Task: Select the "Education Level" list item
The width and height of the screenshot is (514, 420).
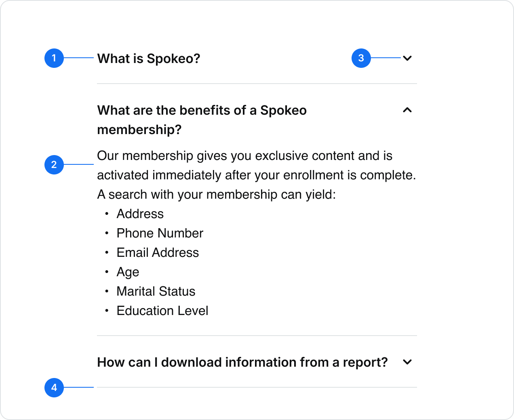Action: [x=162, y=311]
